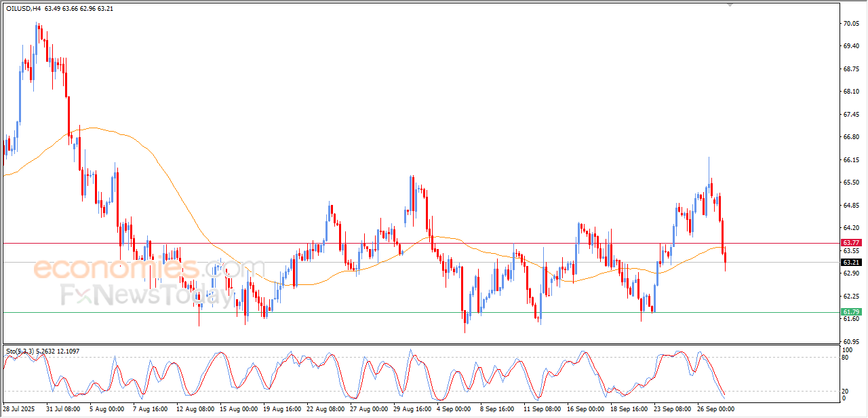Screen dimensions: 868x418
Task: Click the 64.20 price axis label
Action: tap(852, 228)
